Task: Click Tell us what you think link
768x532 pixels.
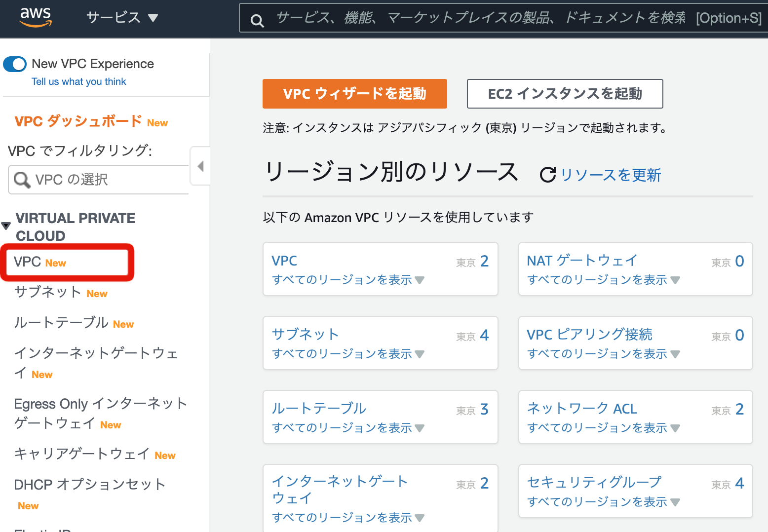Action: [79, 82]
